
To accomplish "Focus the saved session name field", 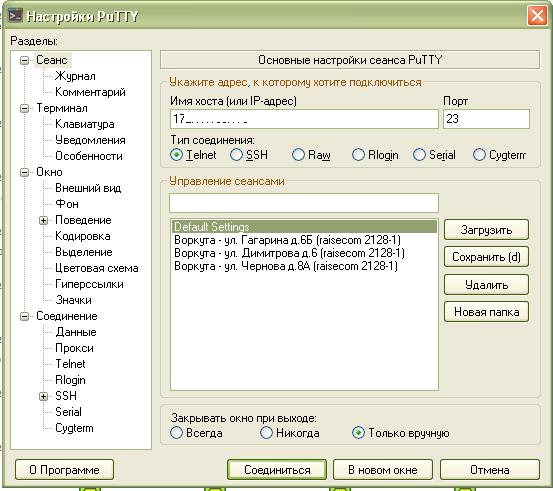I will (304, 203).
